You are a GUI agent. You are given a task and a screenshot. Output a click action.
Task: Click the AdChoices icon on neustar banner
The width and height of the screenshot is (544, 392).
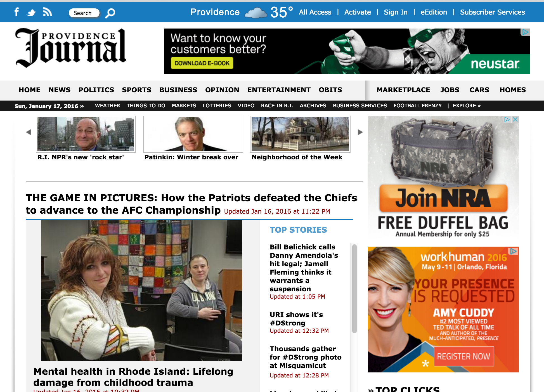[x=525, y=32]
